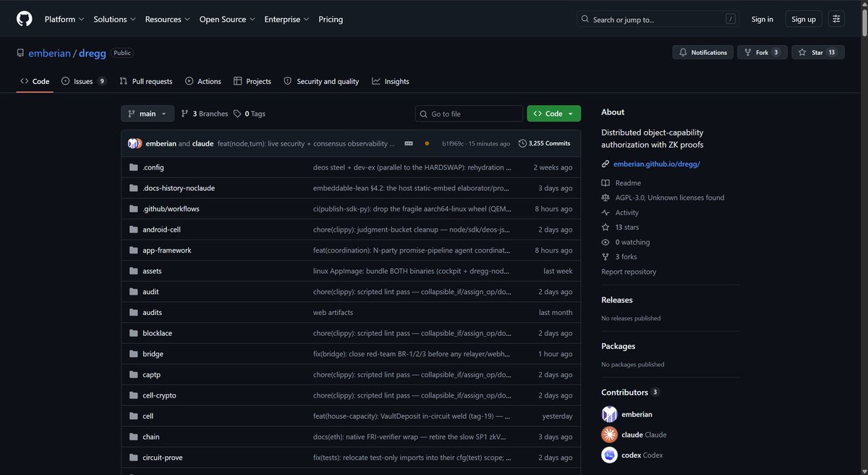Star the repository
This screenshot has width=868, height=475.
[x=817, y=52]
